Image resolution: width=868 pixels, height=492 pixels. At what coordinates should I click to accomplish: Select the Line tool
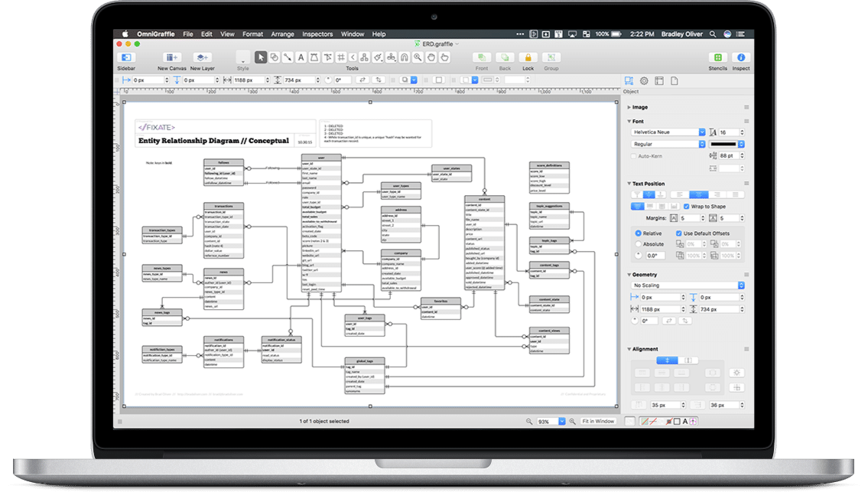tap(288, 57)
